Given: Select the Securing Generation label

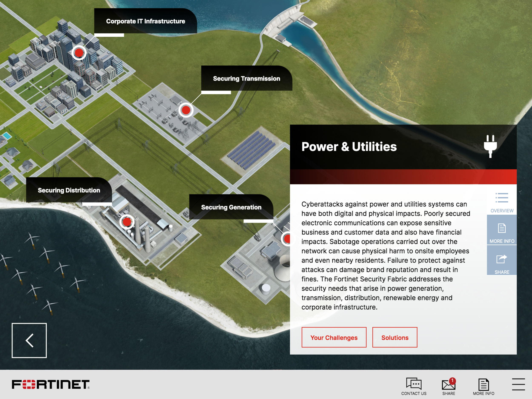Looking at the screenshot, I should click(231, 207).
